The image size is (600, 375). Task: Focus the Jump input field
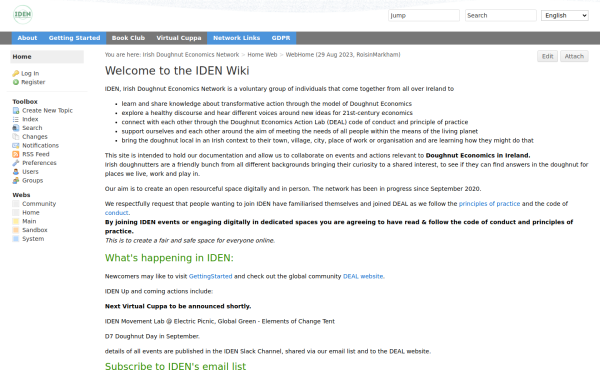(x=424, y=15)
